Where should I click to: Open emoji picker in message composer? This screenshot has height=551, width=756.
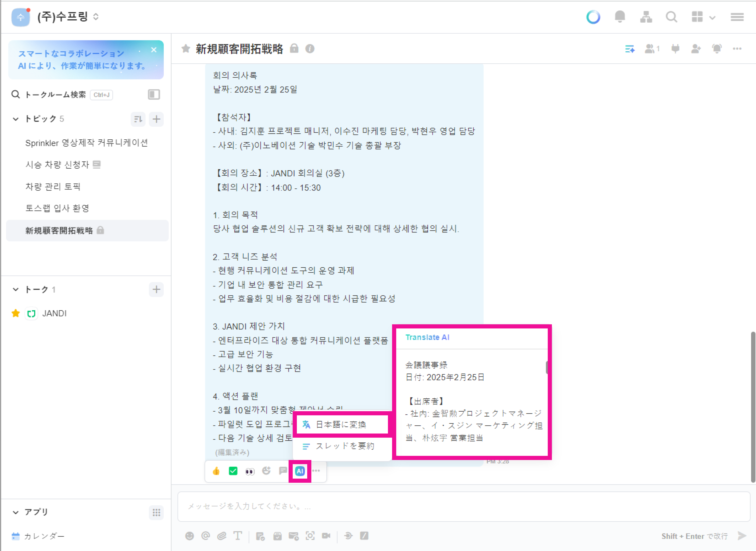pyautogui.click(x=190, y=536)
